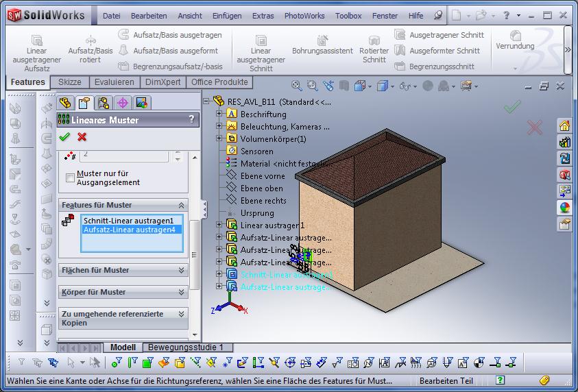Switch to the Skizze tab
578x392 pixels.
70,82
